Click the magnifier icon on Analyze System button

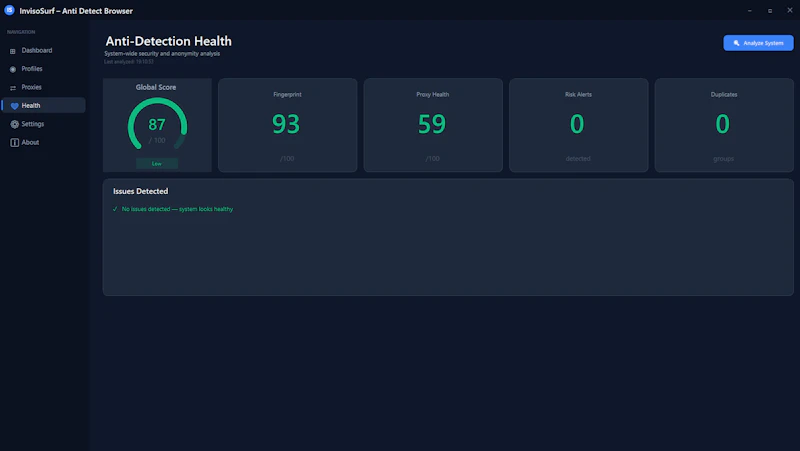(736, 43)
